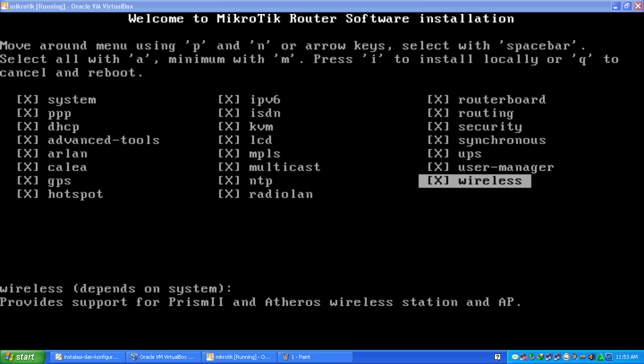The image size is (644, 364).
Task: Toggle the lcd package checkbox
Action: tap(229, 140)
